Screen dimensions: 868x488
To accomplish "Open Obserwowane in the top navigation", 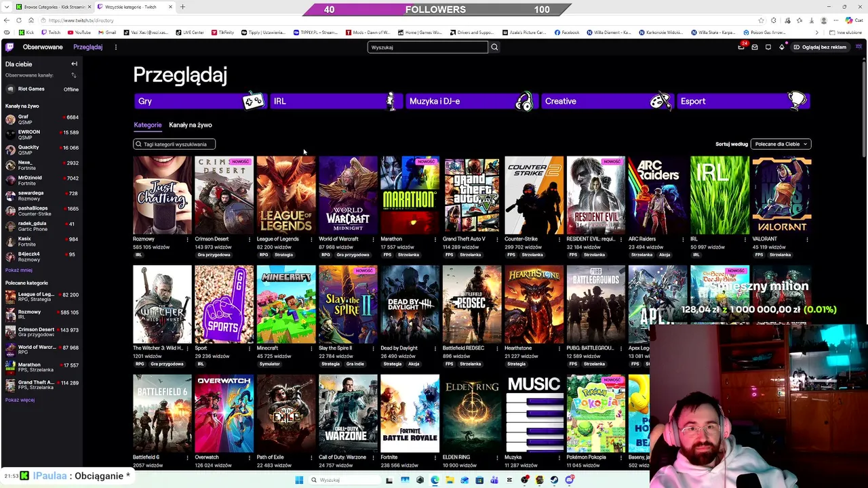I will (x=43, y=47).
